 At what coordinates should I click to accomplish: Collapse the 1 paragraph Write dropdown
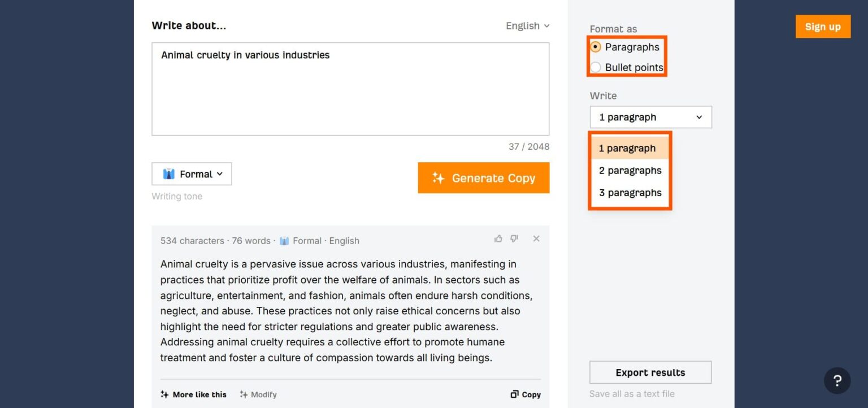650,118
